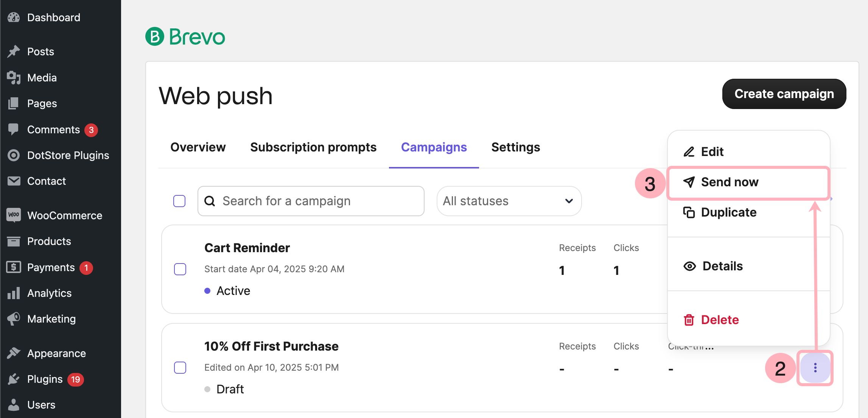Choose Send now from the menu

749,182
